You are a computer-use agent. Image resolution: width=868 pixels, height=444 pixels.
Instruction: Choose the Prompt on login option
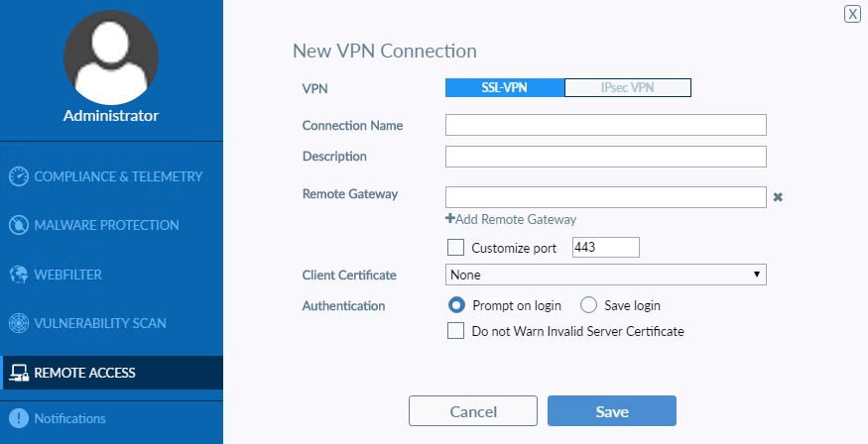click(x=457, y=305)
